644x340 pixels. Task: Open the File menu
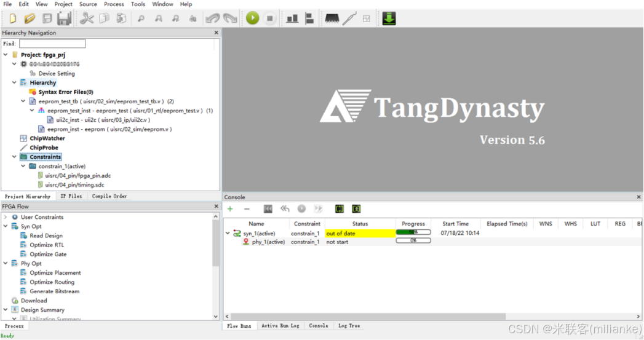point(7,4)
